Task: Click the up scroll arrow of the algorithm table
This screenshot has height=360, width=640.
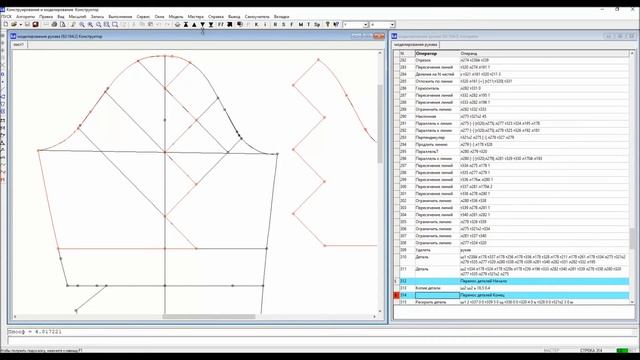Action: 632,53
